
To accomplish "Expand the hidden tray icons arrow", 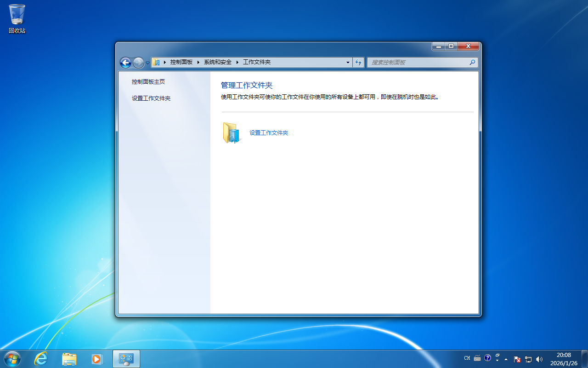I will pyautogui.click(x=507, y=358).
